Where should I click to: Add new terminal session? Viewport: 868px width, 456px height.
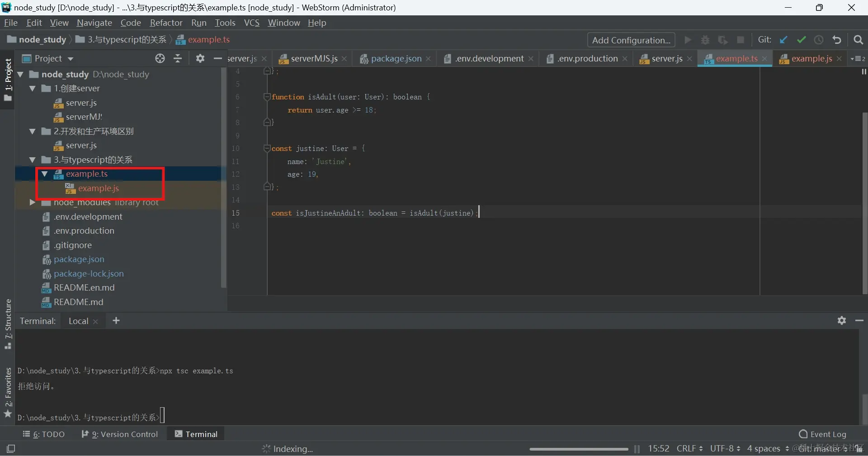pyautogui.click(x=116, y=320)
